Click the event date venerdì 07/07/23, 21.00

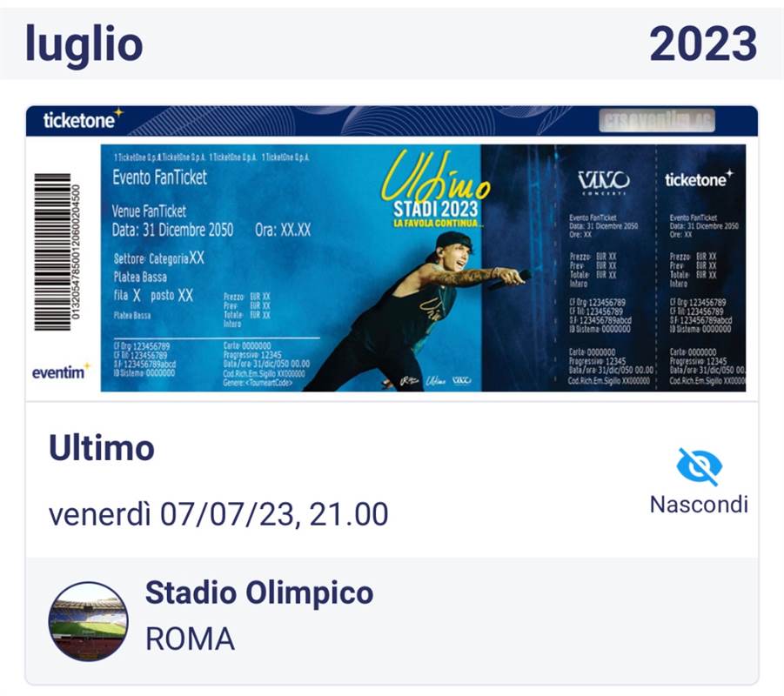click(218, 514)
